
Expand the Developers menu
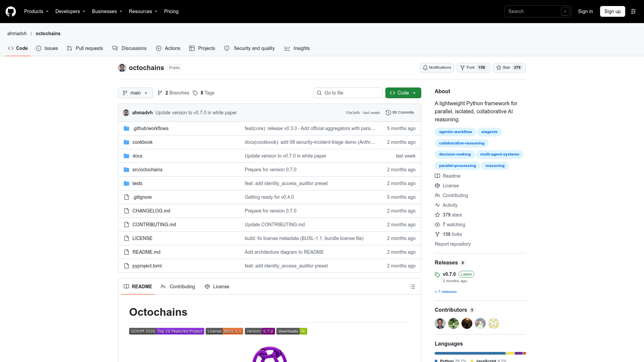coord(70,11)
